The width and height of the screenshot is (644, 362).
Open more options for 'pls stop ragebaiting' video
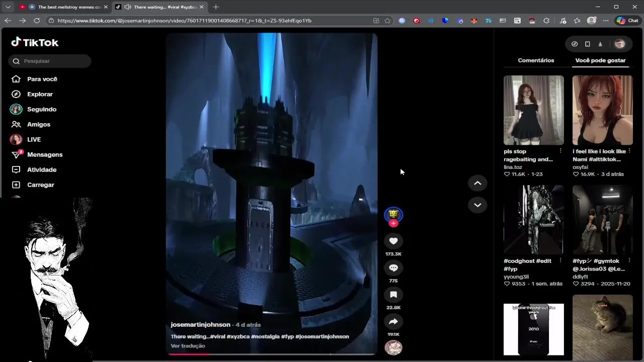(560, 151)
